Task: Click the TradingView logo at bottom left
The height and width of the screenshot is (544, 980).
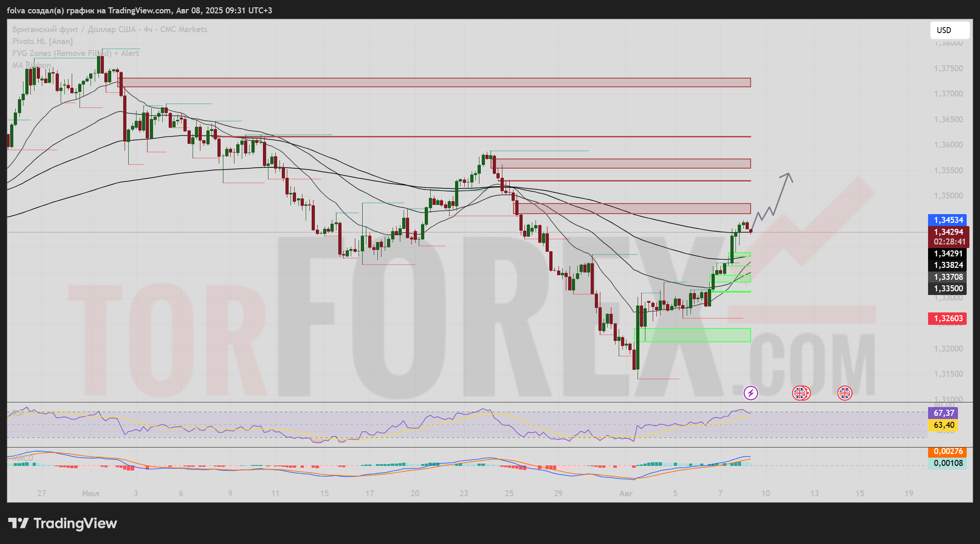Action: pos(63,523)
